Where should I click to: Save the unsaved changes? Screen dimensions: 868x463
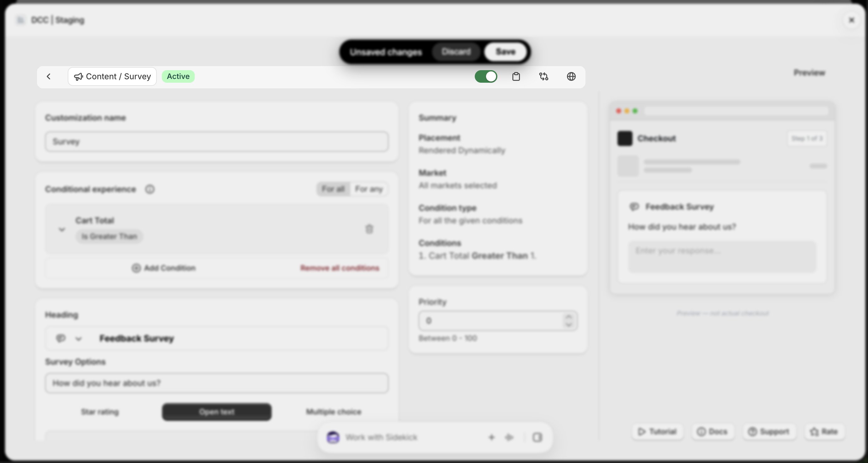[505, 52]
